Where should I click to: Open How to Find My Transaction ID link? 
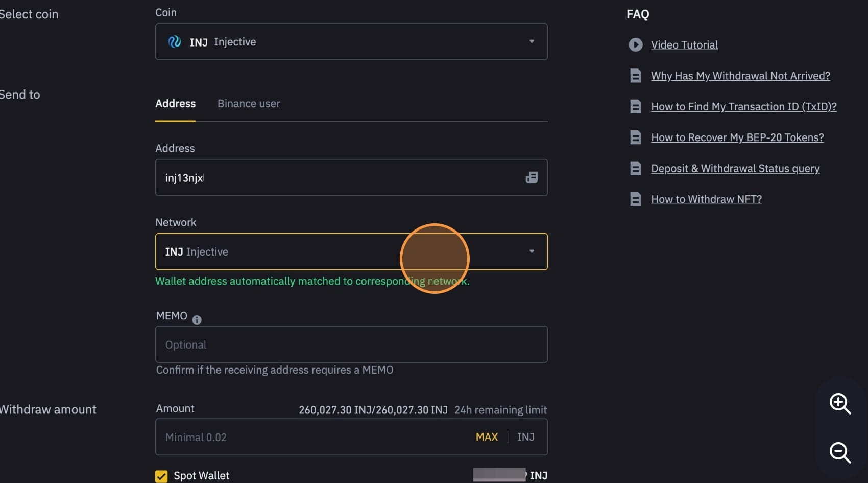[x=743, y=107]
